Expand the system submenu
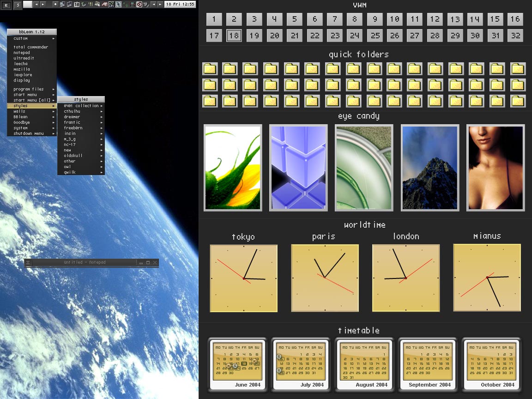532x399 pixels. [x=32, y=128]
